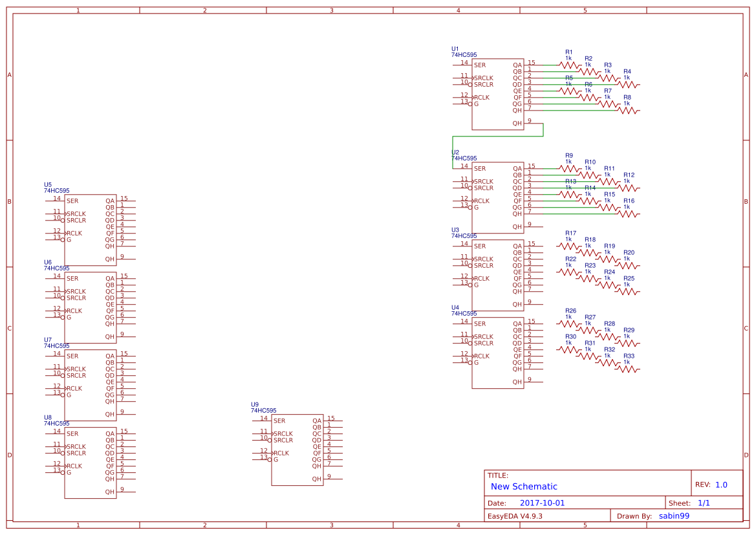Select the U5 74HC595 chip body
Screen dimensions: 756x535
[90, 230]
